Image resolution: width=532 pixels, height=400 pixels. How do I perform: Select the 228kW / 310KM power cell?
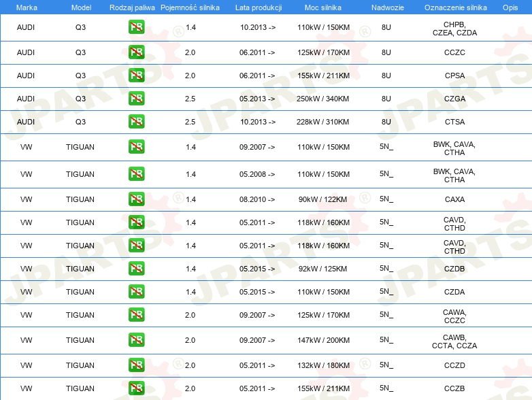pos(323,122)
